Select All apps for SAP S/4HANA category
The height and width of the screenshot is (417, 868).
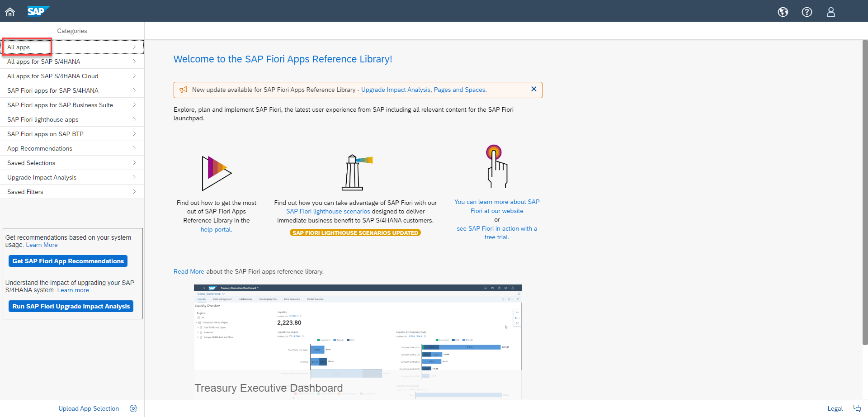click(x=72, y=62)
